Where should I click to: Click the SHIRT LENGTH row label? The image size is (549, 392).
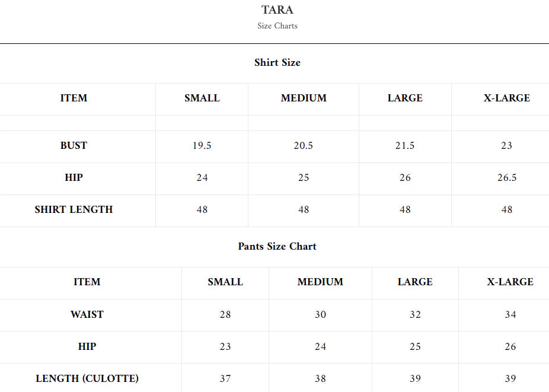(x=74, y=209)
